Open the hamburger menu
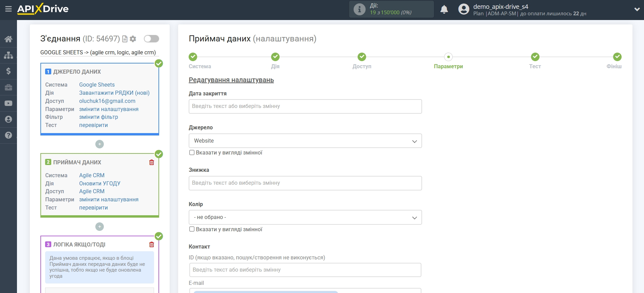 [x=8, y=9]
